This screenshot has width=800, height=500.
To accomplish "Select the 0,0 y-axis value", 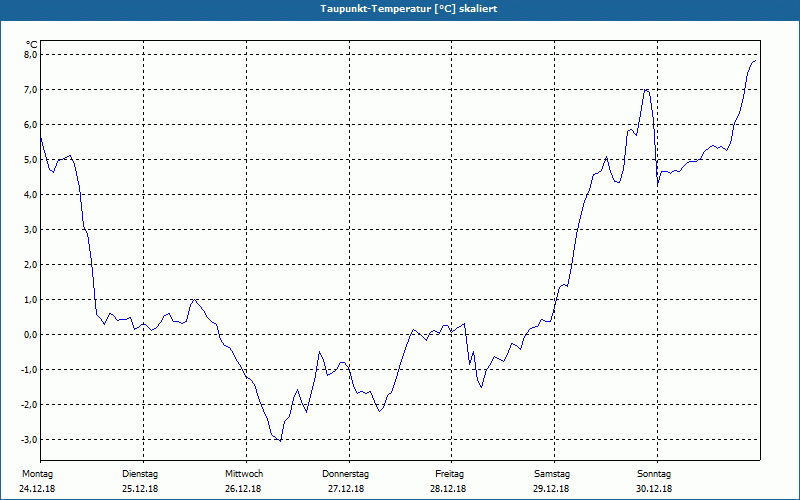I will pos(31,335).
